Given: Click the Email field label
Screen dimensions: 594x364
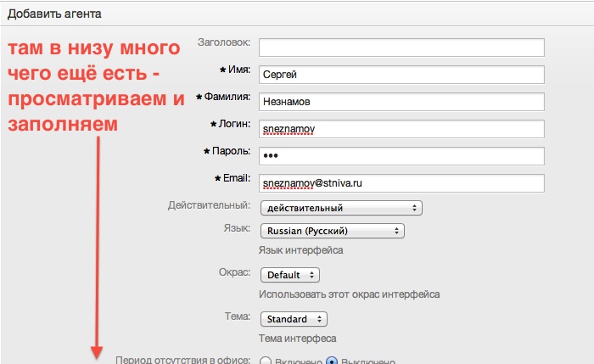Looking at the screenshot, I should pyautogui.click(x=233, y=178).
